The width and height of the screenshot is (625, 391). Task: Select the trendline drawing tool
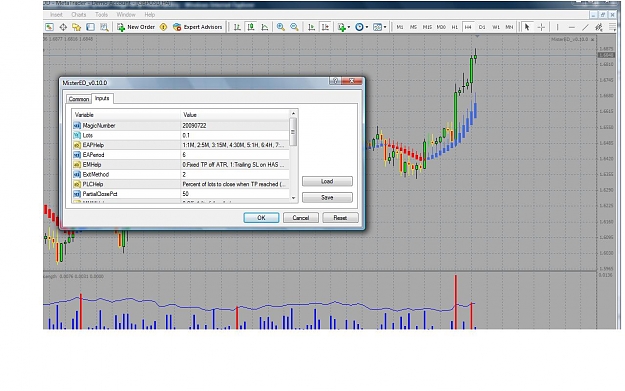(585, 27)
